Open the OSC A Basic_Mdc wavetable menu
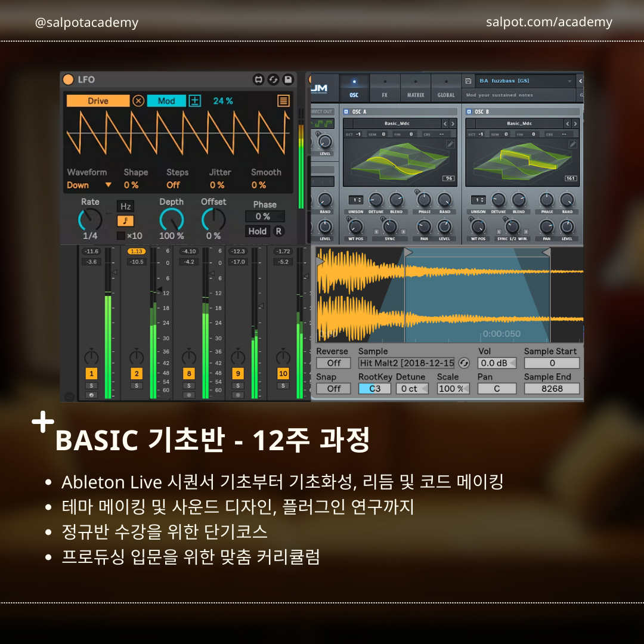The width and height of the screenshot is (644, 644). (397, 123)
